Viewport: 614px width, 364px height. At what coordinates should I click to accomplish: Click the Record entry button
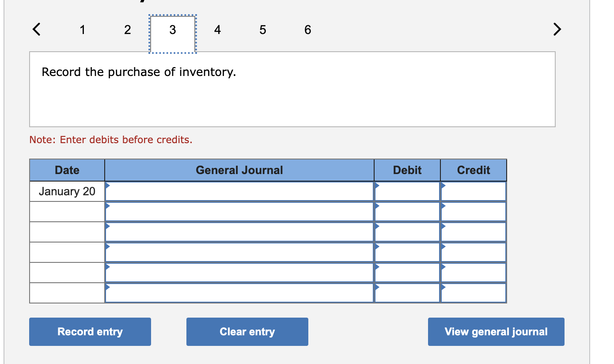click(x=90, y=331)
